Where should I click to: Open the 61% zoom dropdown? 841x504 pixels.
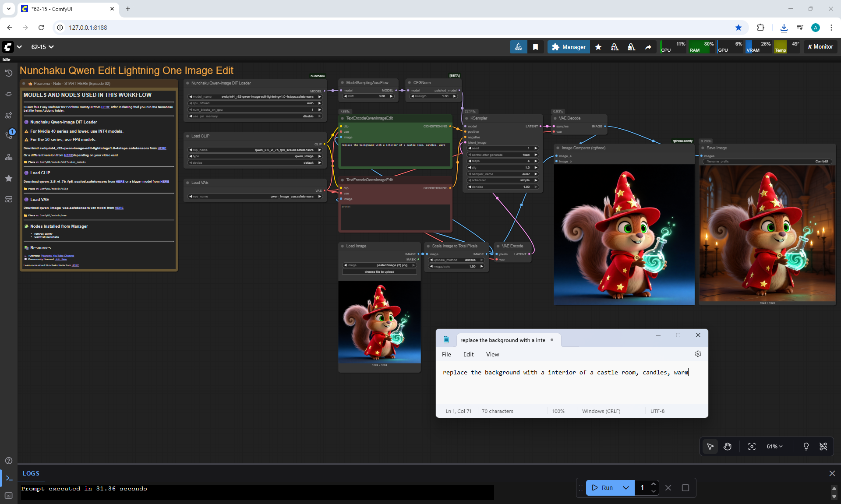click(774, 446)
